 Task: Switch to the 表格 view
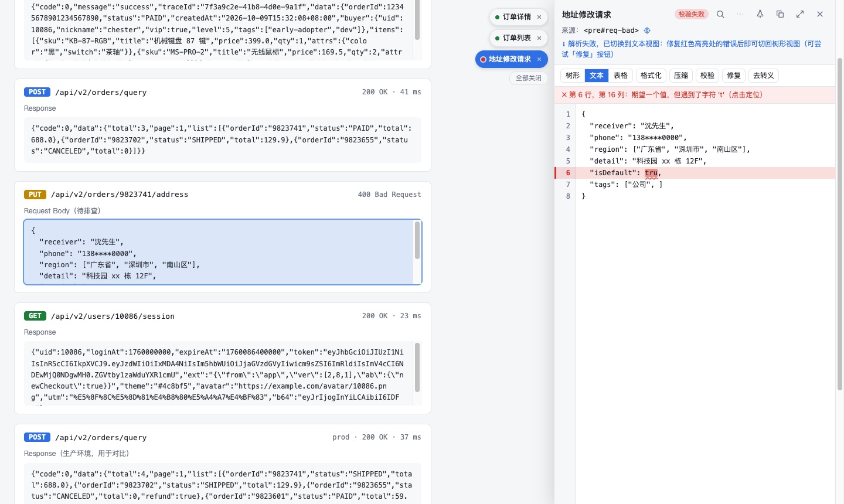pyautogui.click(x=621, y=76)
